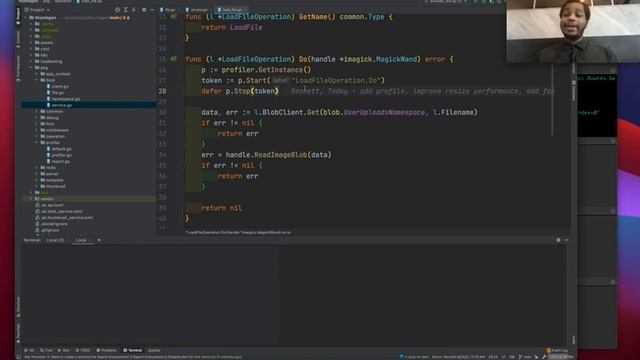Minimize the terminal panel
The height and width of the screenshot is (360, 640).
[x=566, y=240]
